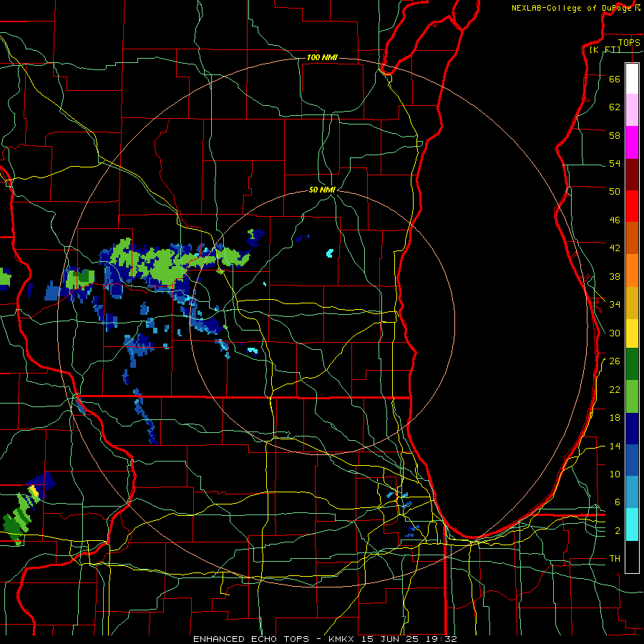This screenshot has height=644, width=644.
Task: Click the "TOPS" legend heading
Action: tap(629, 42)
